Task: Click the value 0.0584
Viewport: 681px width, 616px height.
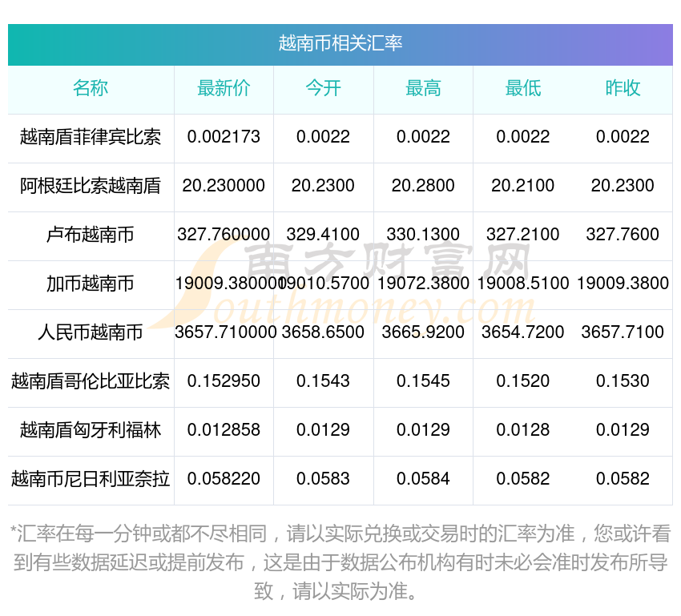Action: [423, 479]
